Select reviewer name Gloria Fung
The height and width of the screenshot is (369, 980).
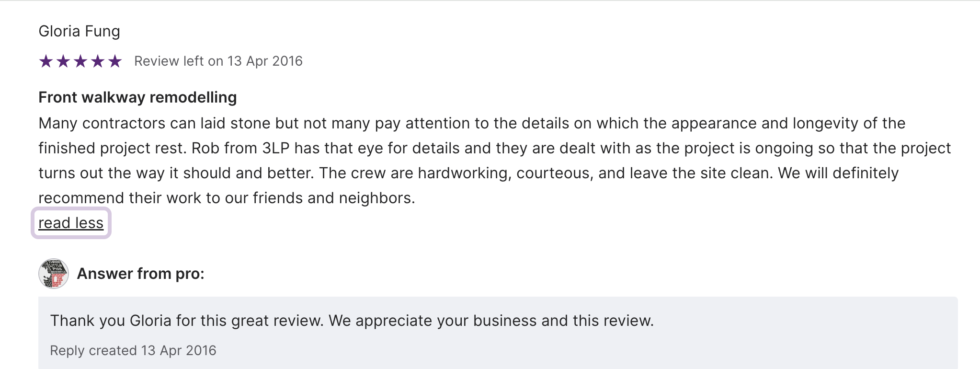click(x=79, y=31)
